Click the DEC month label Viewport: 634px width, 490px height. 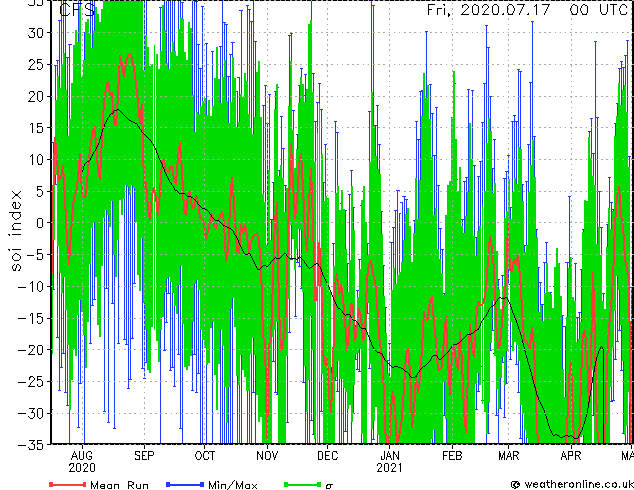click(328, 456)
